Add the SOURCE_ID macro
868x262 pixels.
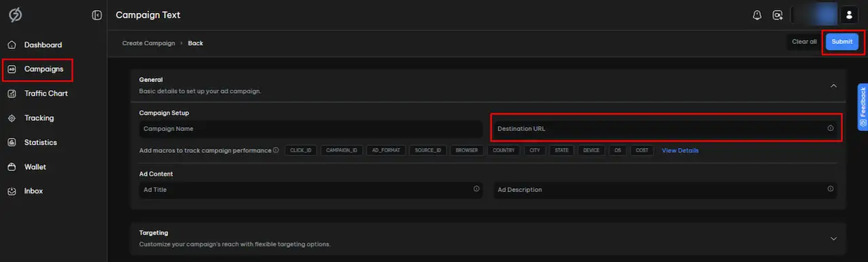[x=428, y=150]
